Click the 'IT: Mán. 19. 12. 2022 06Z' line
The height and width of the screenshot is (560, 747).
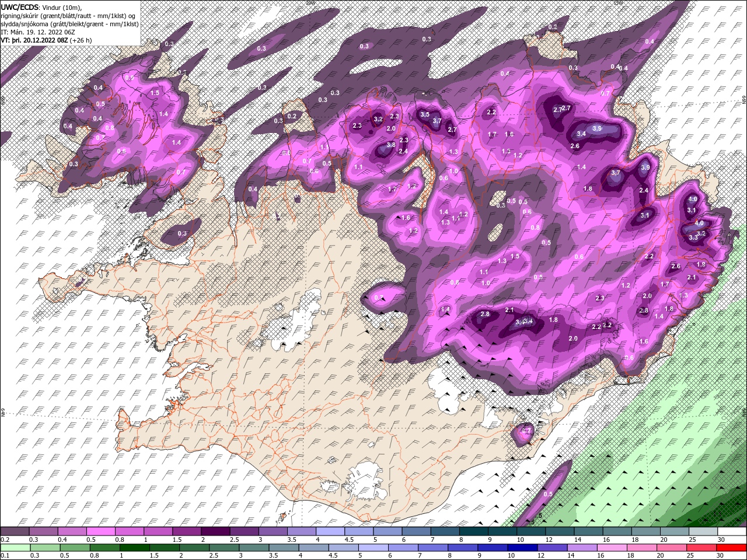click(x=38, y=32)
